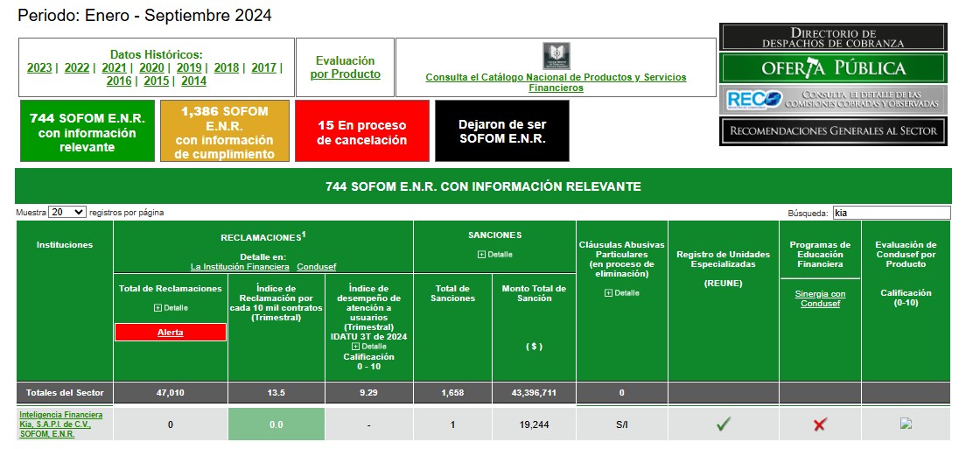Open the Oferta Pública banner

tap(832, 68)
